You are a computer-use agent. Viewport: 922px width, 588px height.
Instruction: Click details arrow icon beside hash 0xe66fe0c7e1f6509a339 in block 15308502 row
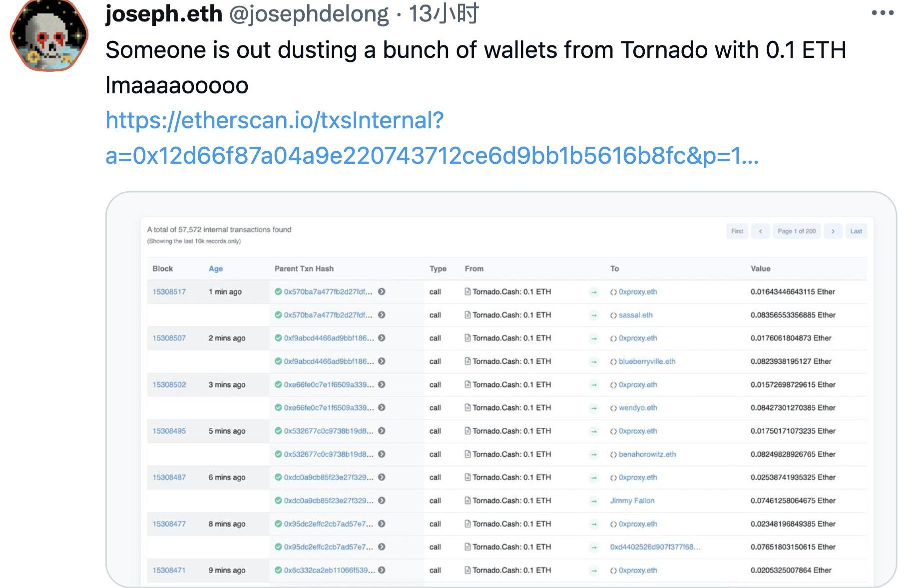382,385
